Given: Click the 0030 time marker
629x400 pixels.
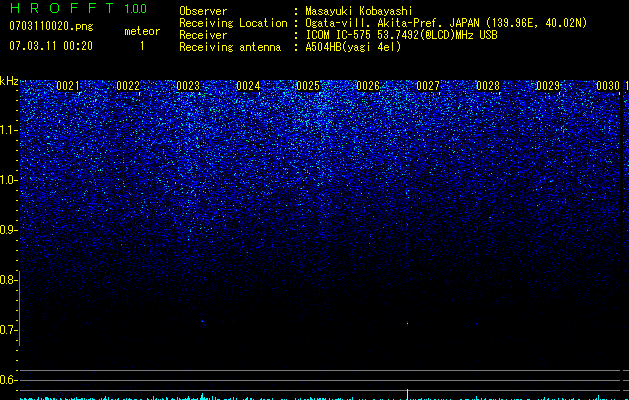Looking at the screenshot, I should tap(608, 86).
